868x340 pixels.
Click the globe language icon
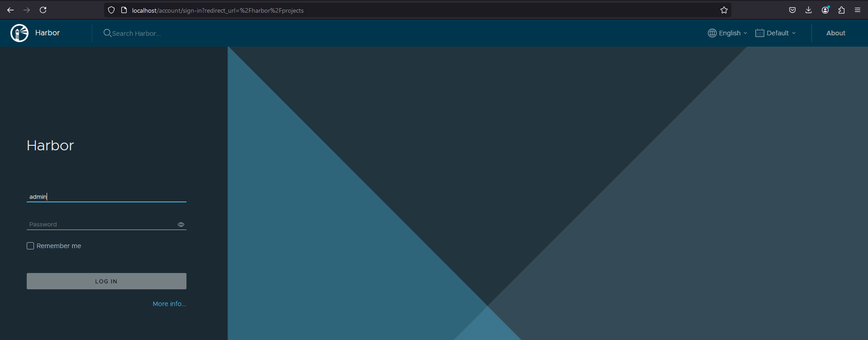pos(712,33)
